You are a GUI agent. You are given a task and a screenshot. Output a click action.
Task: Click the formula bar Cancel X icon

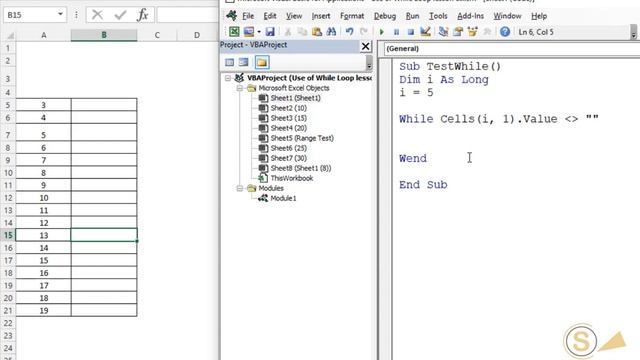click(x=97, y=15)
